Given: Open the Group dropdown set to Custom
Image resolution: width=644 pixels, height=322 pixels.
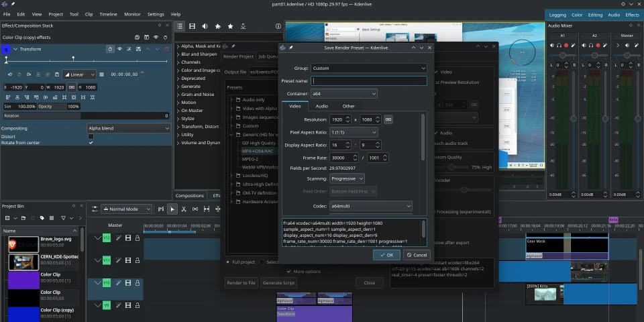Looking at the screenshot, I should point(369,68).
